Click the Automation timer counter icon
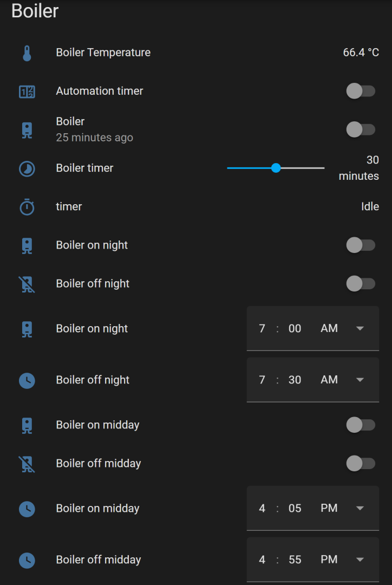 point(27,92)
